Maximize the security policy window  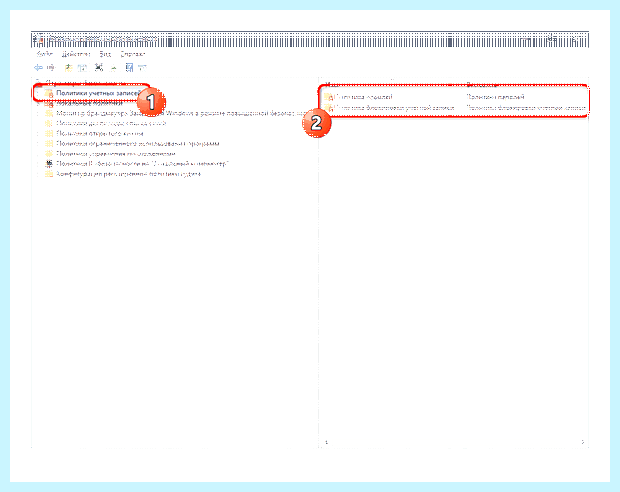552,39
